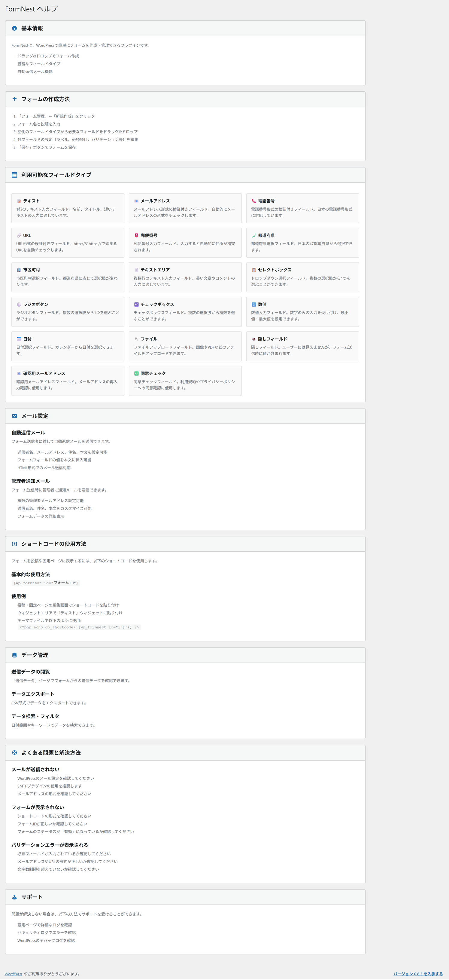This screenshot has height=980, width=449.
Task: Click the person icon beside サポート
Action: pyautogui.click(x=14, y=897)
